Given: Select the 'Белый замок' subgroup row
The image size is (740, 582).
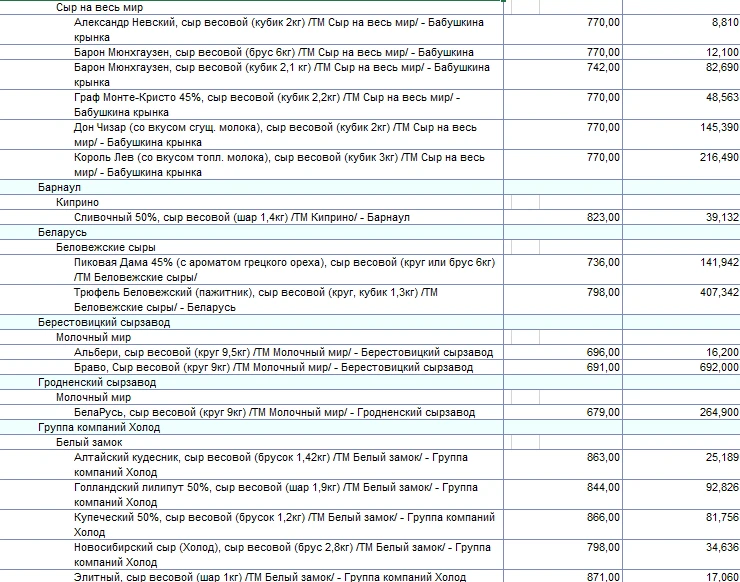Looking at the screenshot, I should pyautogui.click(x=88, y=442).
